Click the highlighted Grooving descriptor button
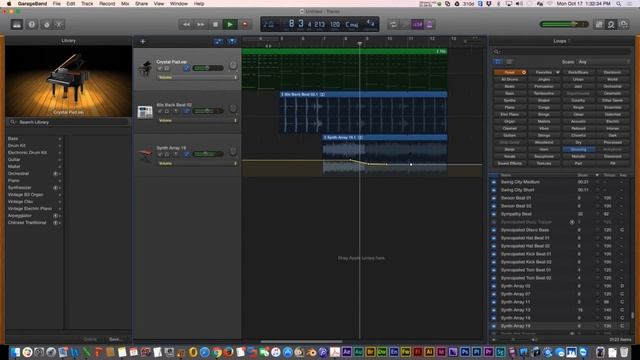The width and height of the screenshot is (640, 360). (578, 149)
